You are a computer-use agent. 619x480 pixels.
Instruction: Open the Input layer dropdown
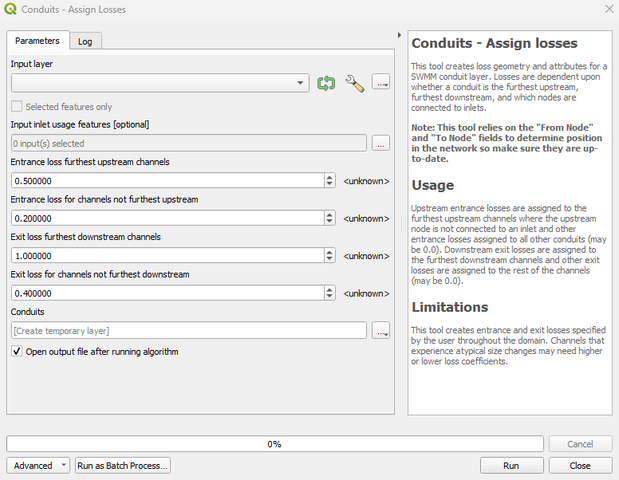tap(300, 83)
